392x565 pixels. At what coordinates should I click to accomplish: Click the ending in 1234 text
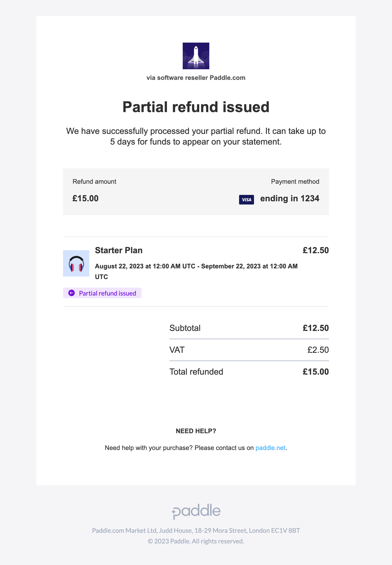coord(290,199)
